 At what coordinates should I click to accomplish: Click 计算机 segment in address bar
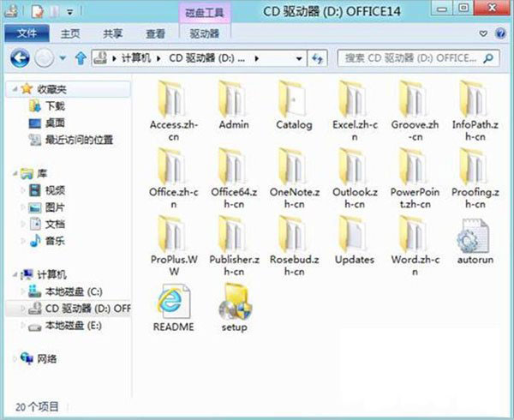click(x=135, y=58)
